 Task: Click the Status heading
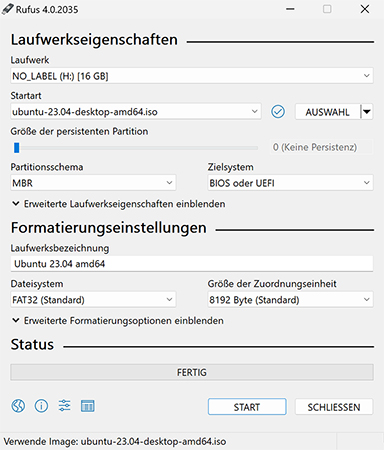32,344
